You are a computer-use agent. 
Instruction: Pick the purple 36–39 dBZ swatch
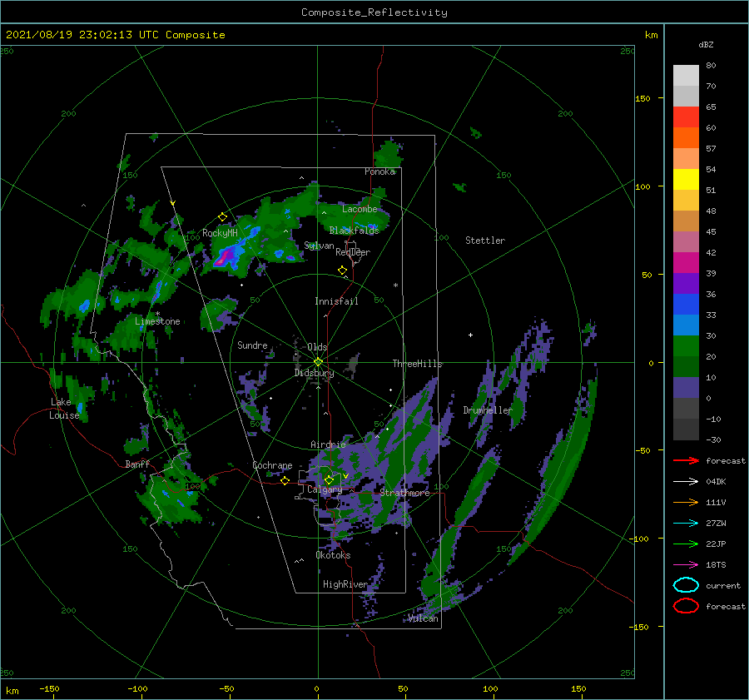(x=686, y=283)
